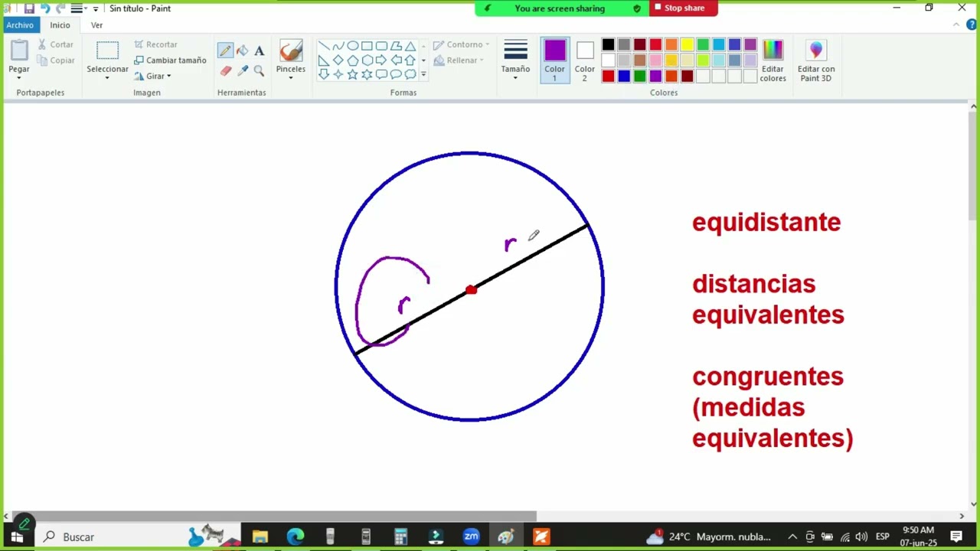The image size is (980, 551).
Task: Select the Eraser tool
Action: 225,70
